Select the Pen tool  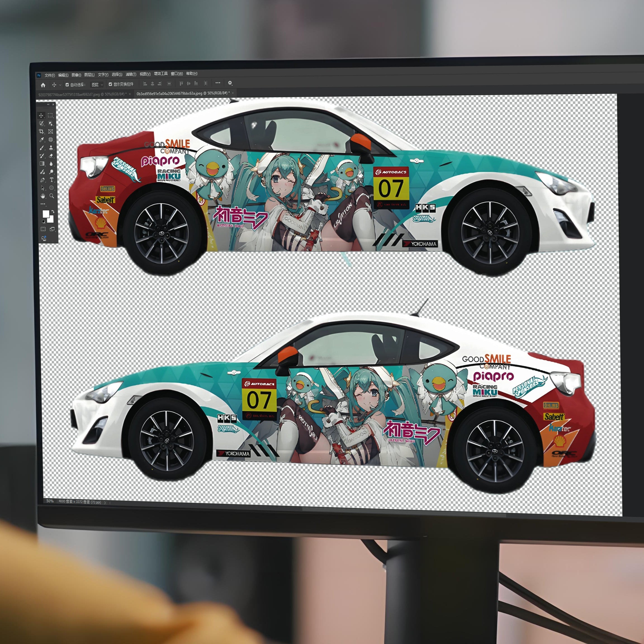tap(42, 180)
